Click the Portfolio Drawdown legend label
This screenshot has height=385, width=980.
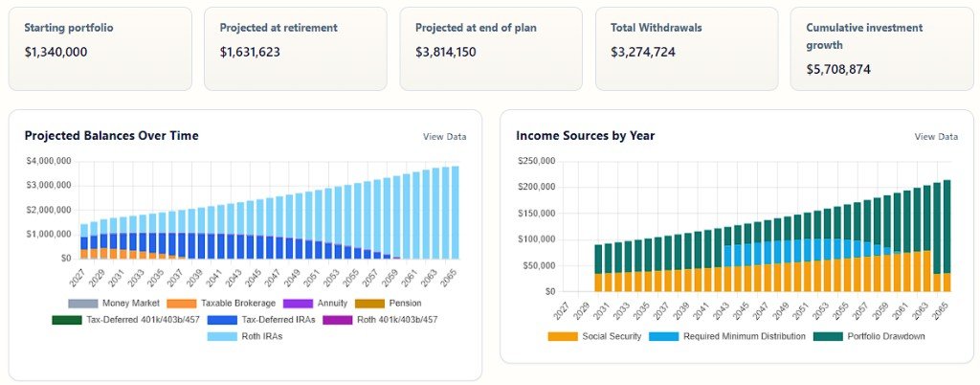(x=886, y=336)
